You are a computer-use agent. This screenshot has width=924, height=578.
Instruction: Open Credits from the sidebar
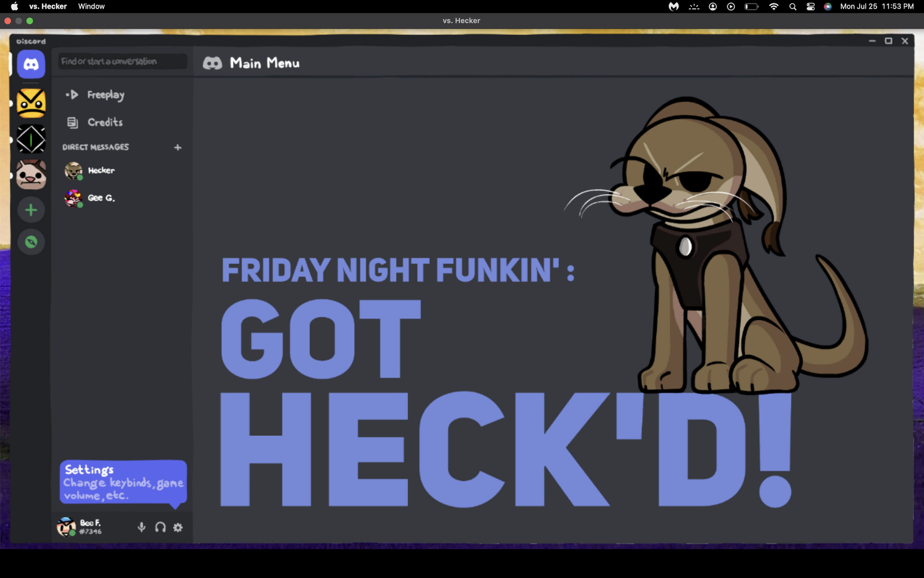[x=95, y=122]
